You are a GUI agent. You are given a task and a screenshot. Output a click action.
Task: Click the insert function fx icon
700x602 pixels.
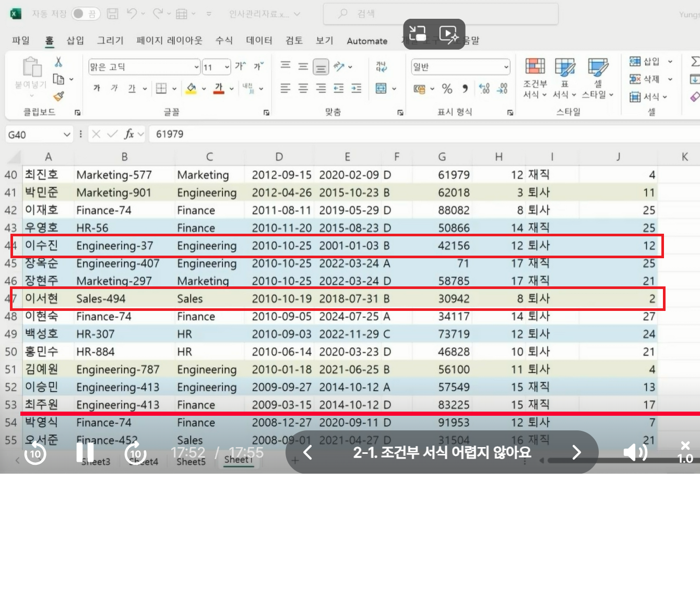129,134
